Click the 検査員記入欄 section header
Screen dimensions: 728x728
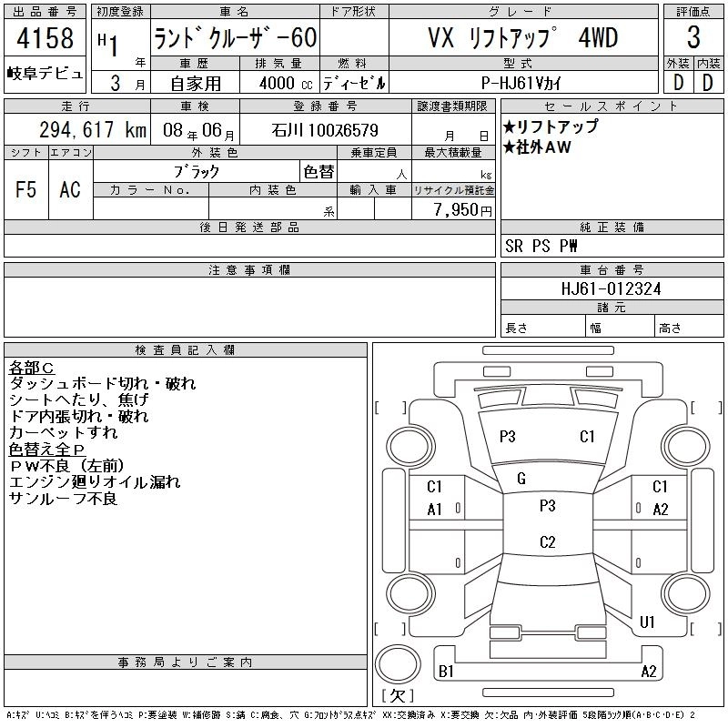[x=186, y=350]
